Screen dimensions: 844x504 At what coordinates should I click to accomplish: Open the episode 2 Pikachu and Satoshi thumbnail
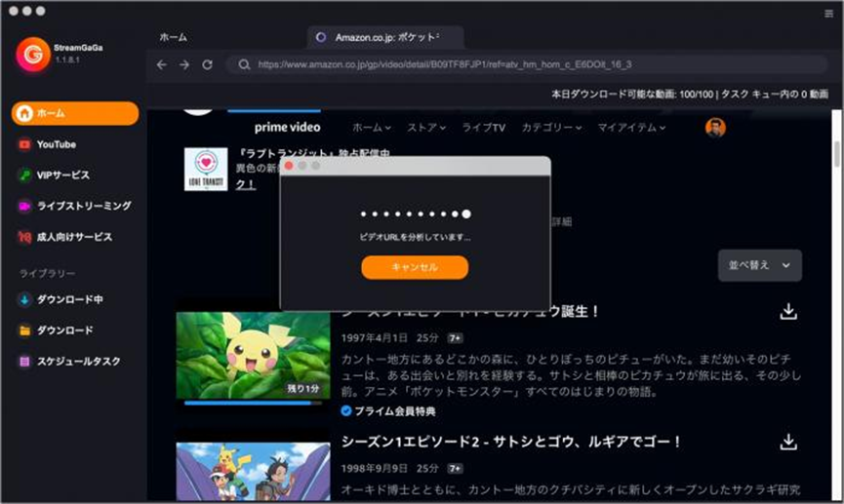(x=253, y=472)
